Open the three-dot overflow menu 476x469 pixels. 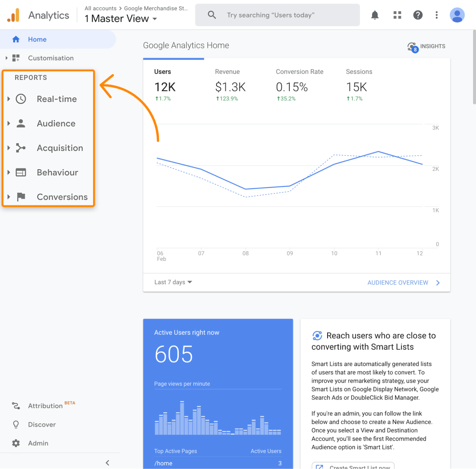tap(436, 15)
